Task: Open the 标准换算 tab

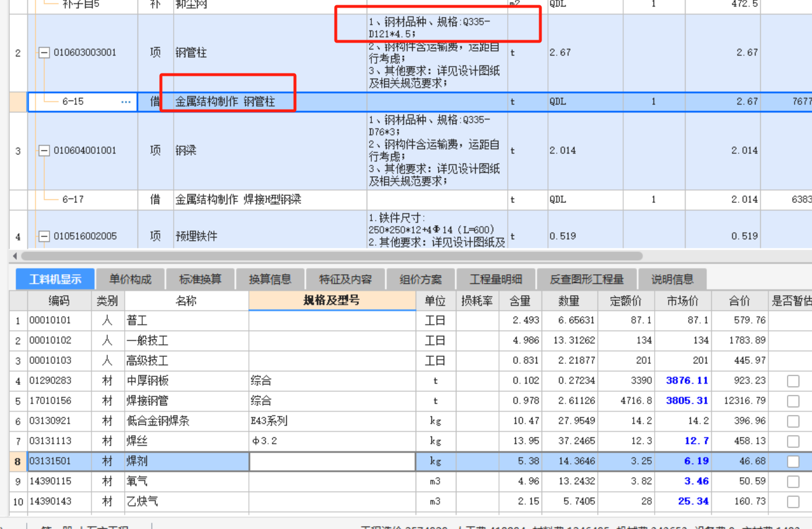Action: click(x=200, y=279)
